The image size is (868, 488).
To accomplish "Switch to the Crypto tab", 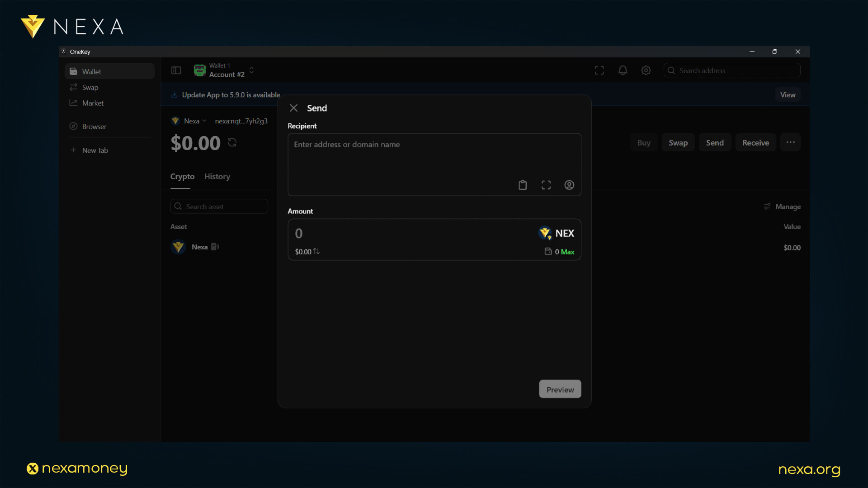I will (182, 177).
